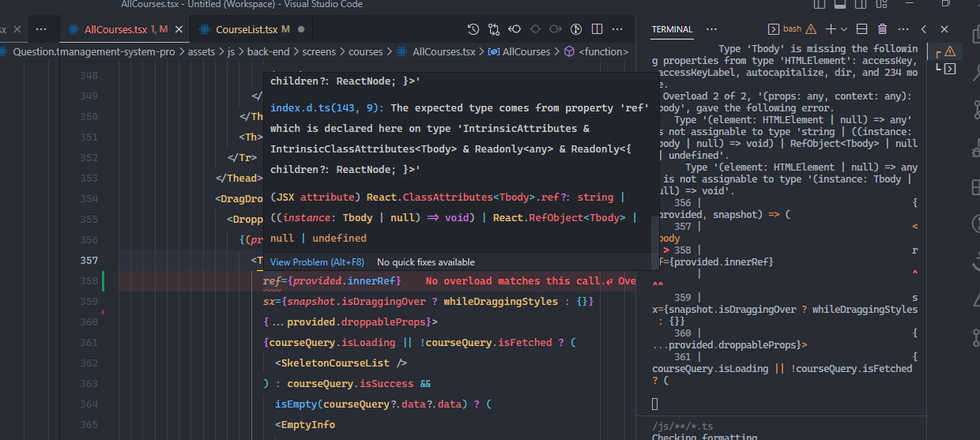The height and width of the screenshot is (440, 980).
Task: Click '<SkeletonCourseList />' in editor
Action: 341,363
